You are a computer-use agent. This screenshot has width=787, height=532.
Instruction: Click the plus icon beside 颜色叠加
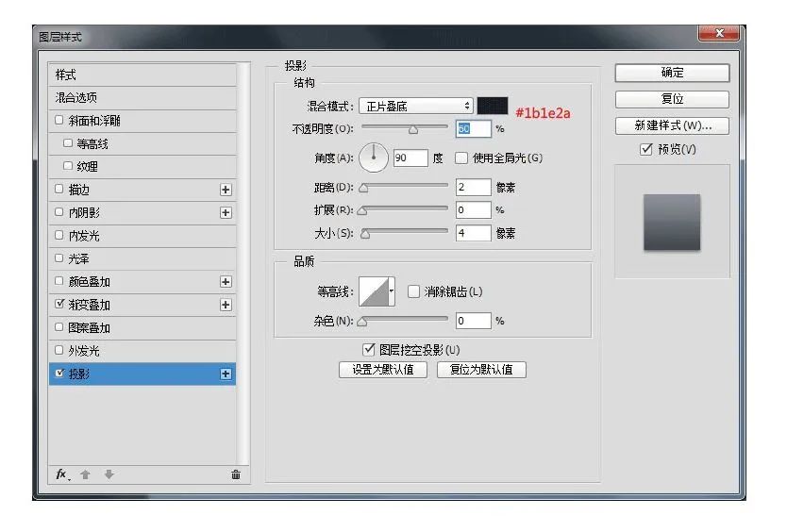point(226,281)
